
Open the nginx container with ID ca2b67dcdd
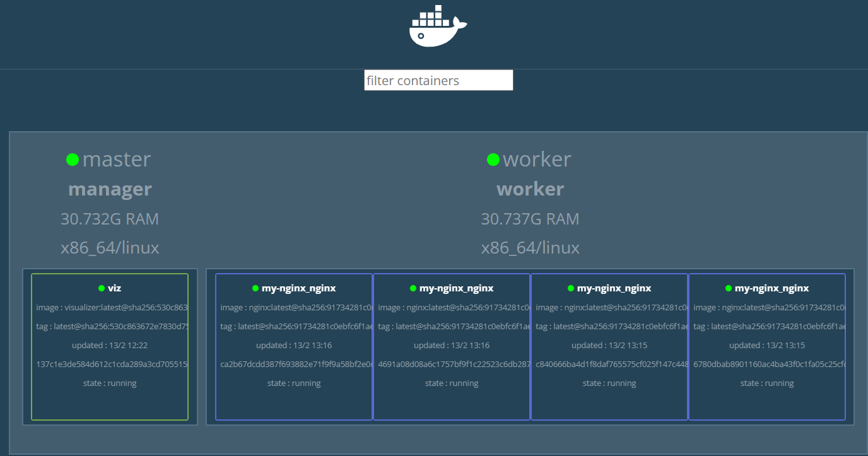tap(294, 364)
